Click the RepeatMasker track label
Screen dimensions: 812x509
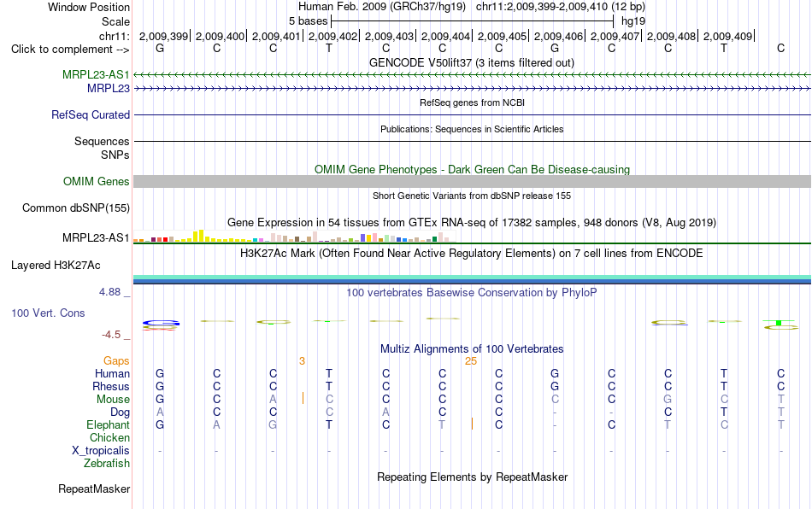coord(94,489)
